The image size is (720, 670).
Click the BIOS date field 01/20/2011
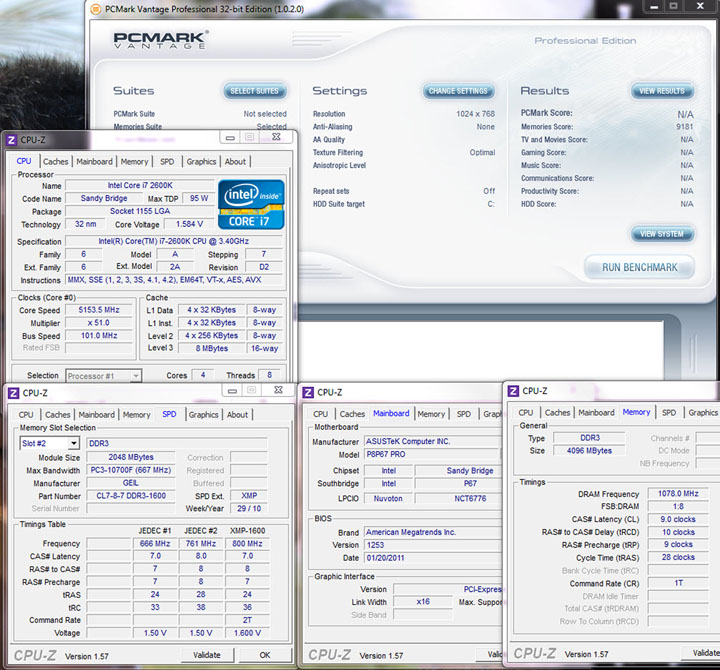[433, 558]
